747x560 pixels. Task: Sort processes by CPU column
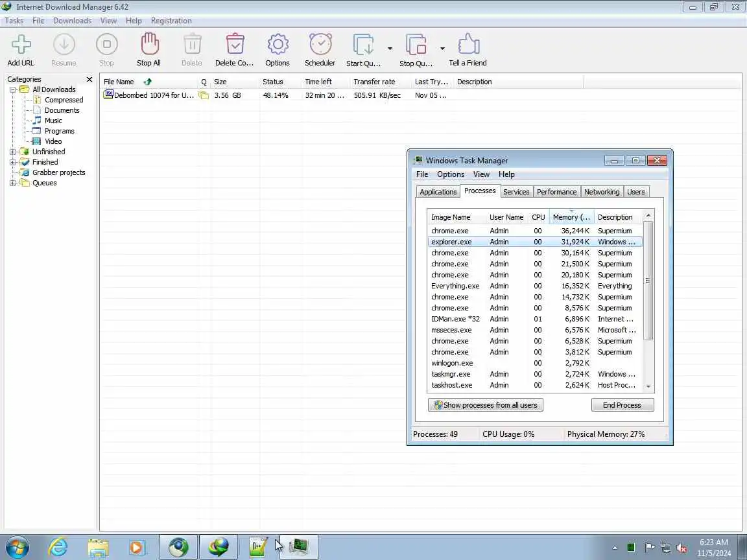point(538,217)
